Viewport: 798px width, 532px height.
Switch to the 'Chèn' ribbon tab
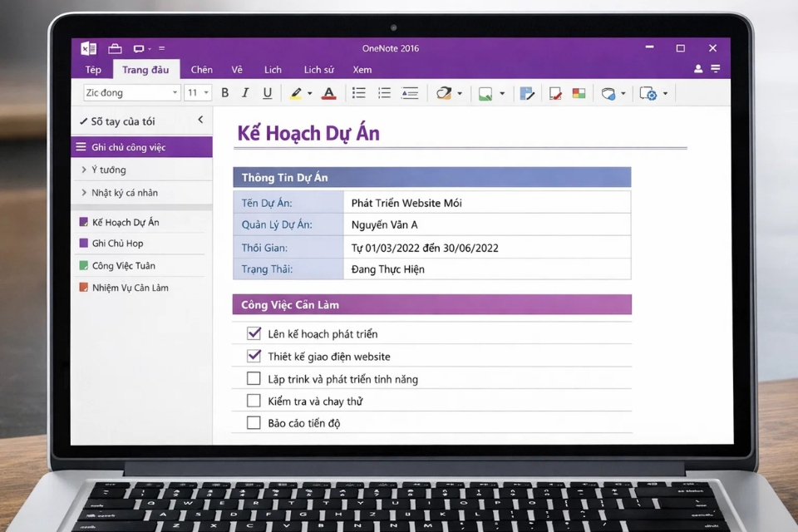click(201, 70)
